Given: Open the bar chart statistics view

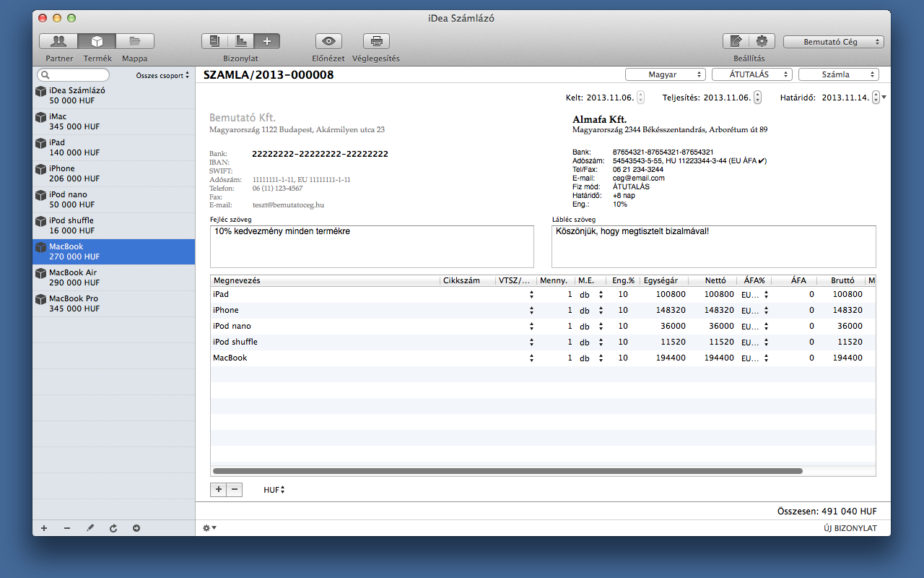Looking at the screenshot, I should click(240, 41).
